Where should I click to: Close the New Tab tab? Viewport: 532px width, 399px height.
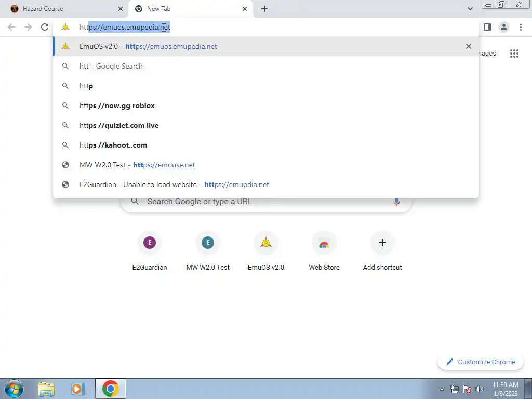[x=245, y=9]
